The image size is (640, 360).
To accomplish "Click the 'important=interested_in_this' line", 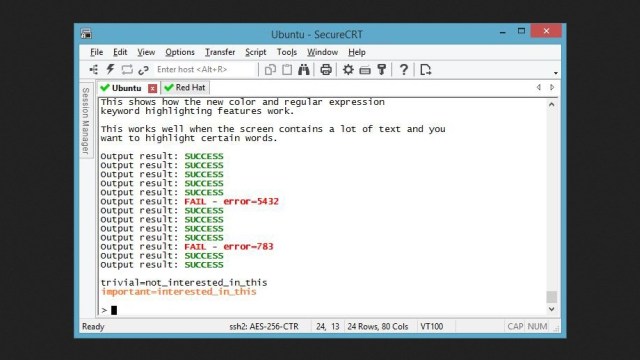I will click(x=179, y=292).
